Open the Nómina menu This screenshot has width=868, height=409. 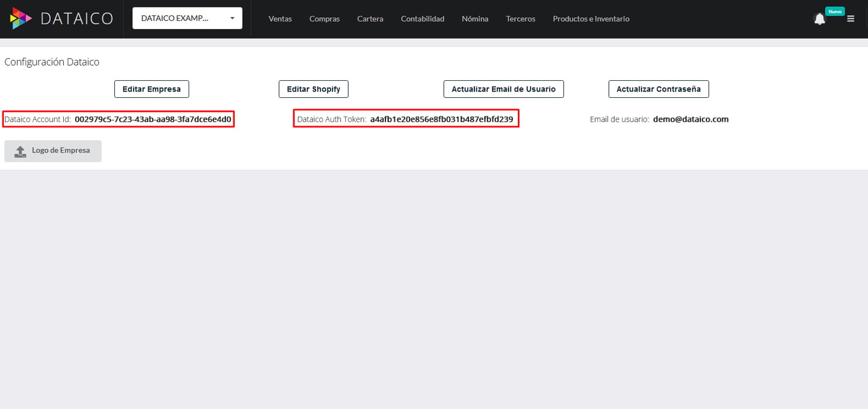click(x=474, y=19)
